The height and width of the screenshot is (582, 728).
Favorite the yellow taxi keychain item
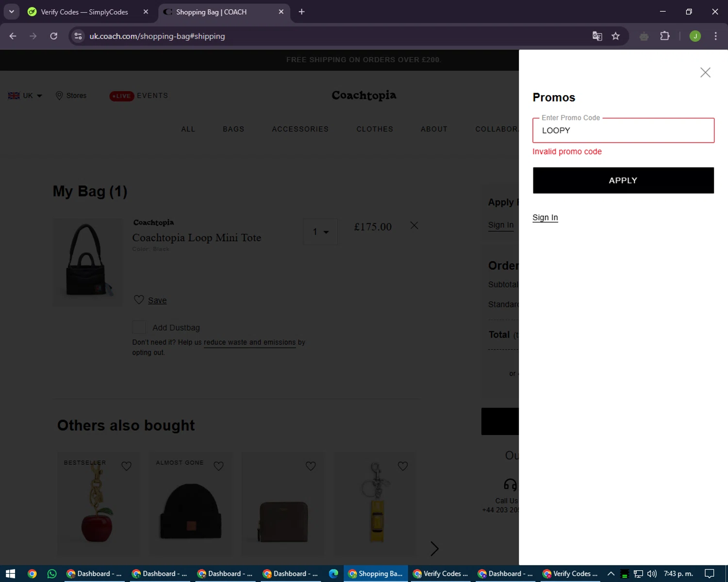(x=403, y=466)
